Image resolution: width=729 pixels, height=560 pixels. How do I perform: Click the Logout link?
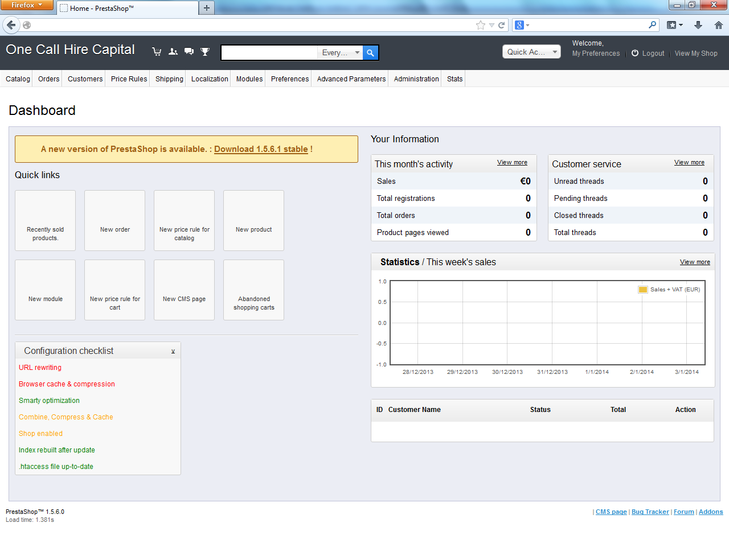click(x=648, y=53)
